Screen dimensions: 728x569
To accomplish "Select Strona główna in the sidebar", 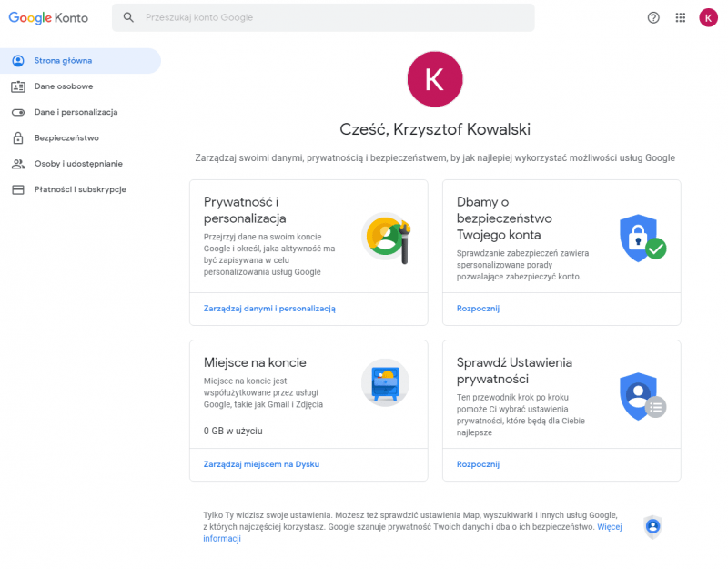I will [x=64, y=61].
